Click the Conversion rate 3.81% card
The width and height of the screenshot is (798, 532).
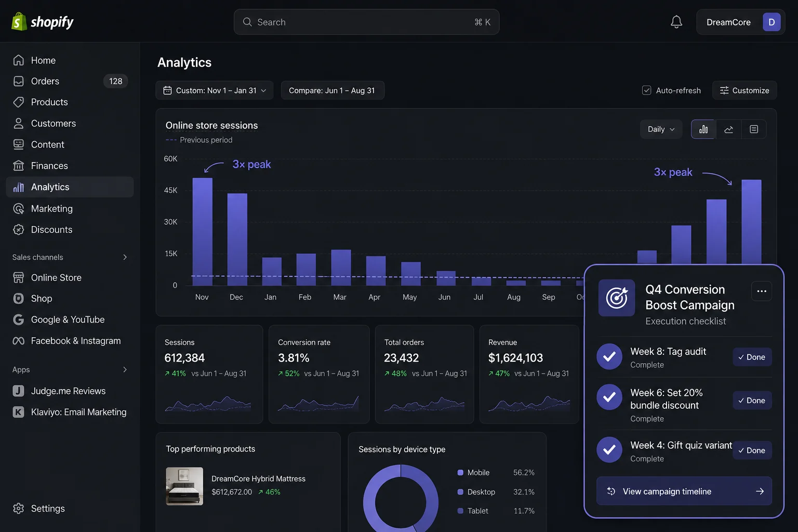[319, 374]
